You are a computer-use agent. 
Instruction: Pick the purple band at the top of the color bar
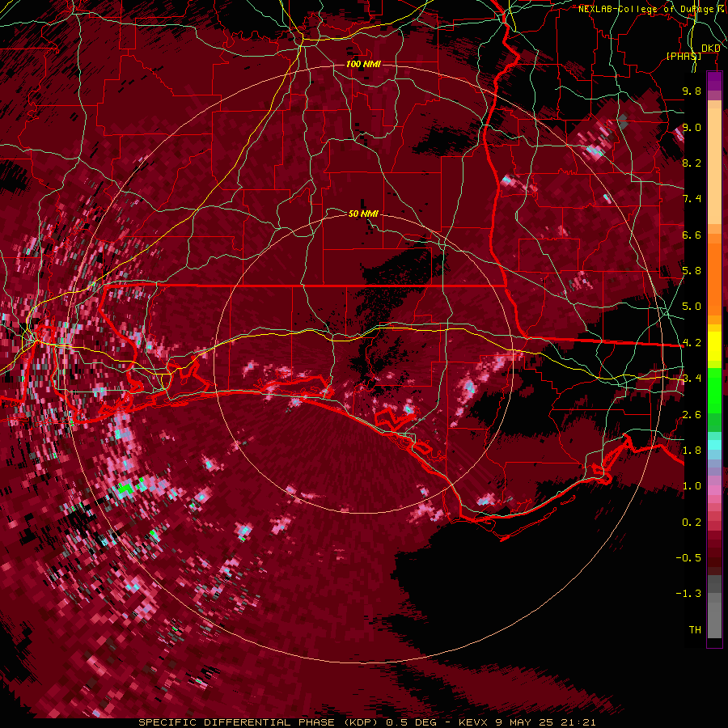714,81
